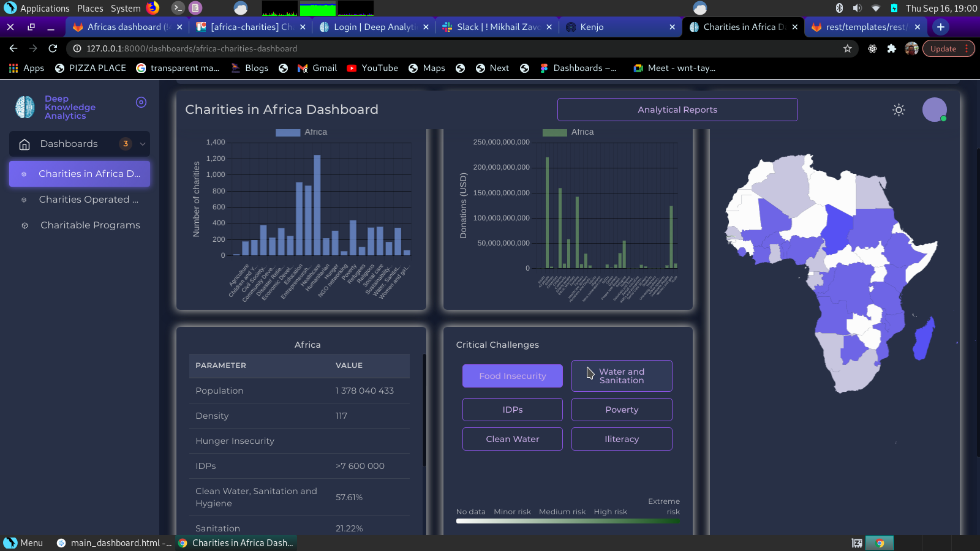Viewport: 980px width, 551px height.
Task: Click the risk level gradient bar
Action: 568,522
